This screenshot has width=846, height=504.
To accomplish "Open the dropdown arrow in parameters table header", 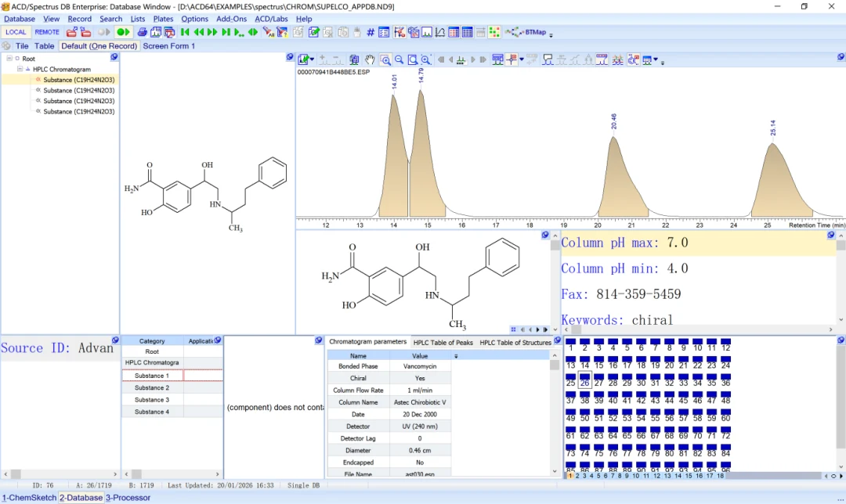I will (456, 356).
